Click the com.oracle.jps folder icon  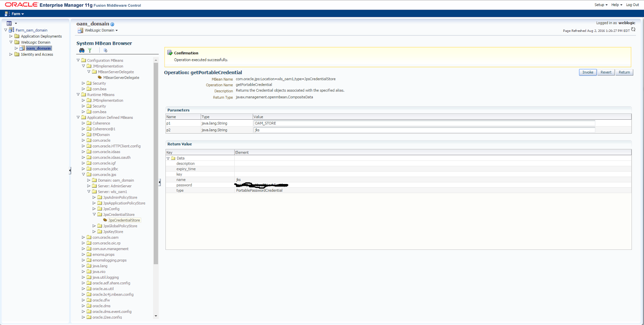(89, 174)
